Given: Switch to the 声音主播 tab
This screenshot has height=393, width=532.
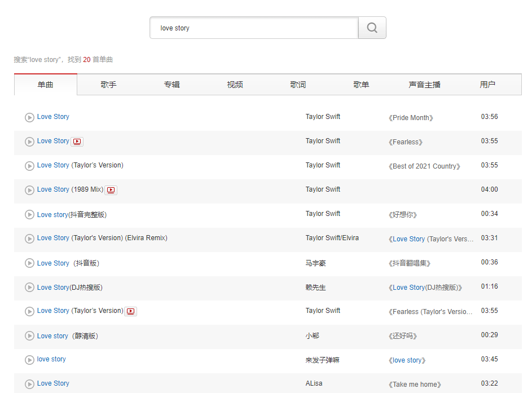Looking at the screenshot, I should coord(424,85).
